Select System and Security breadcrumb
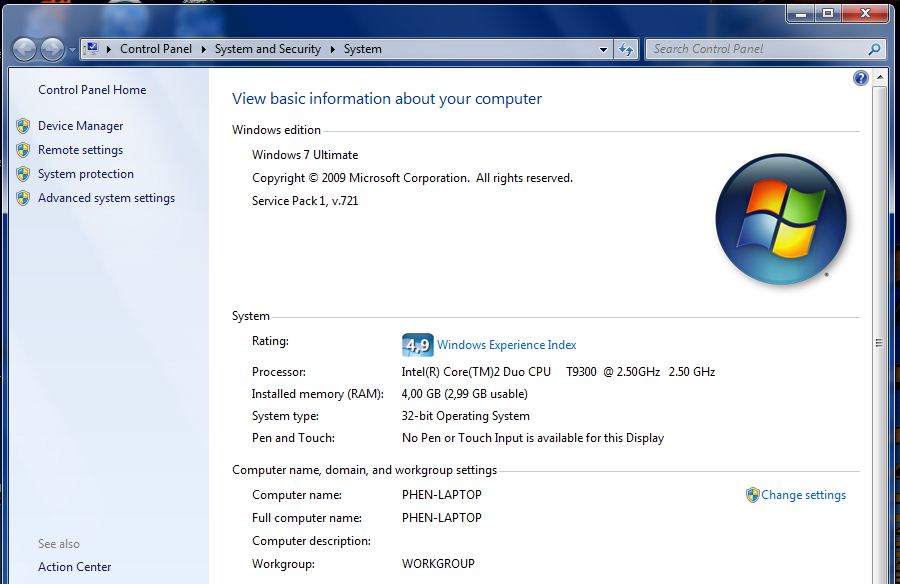 267,49
